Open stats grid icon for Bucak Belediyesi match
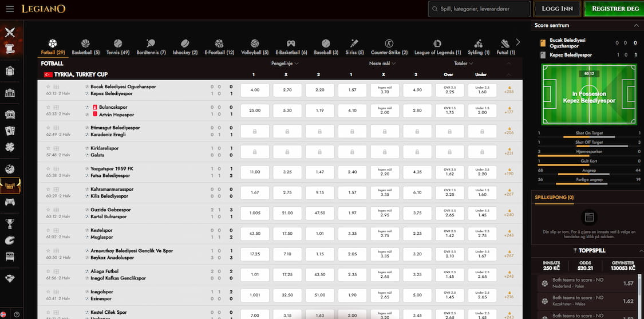 (56, 86)
